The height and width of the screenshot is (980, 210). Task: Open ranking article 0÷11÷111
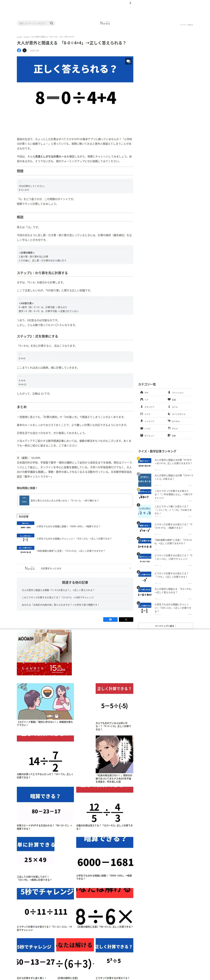173,557
